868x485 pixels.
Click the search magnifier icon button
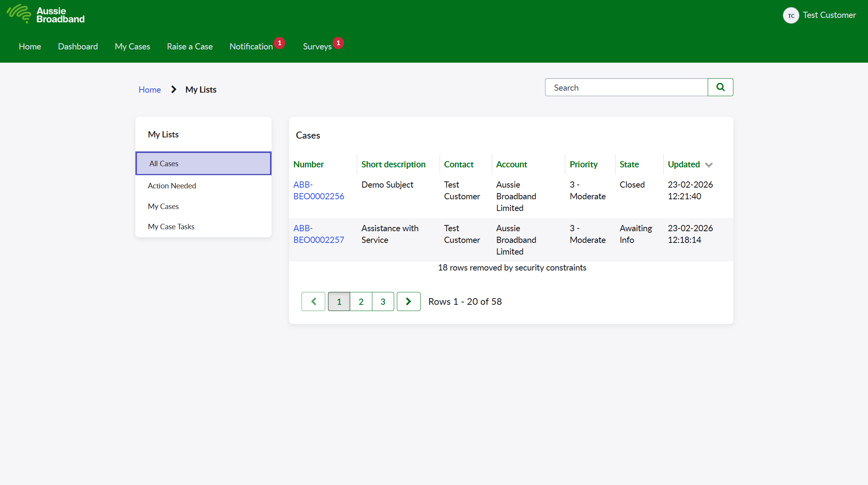720,87
